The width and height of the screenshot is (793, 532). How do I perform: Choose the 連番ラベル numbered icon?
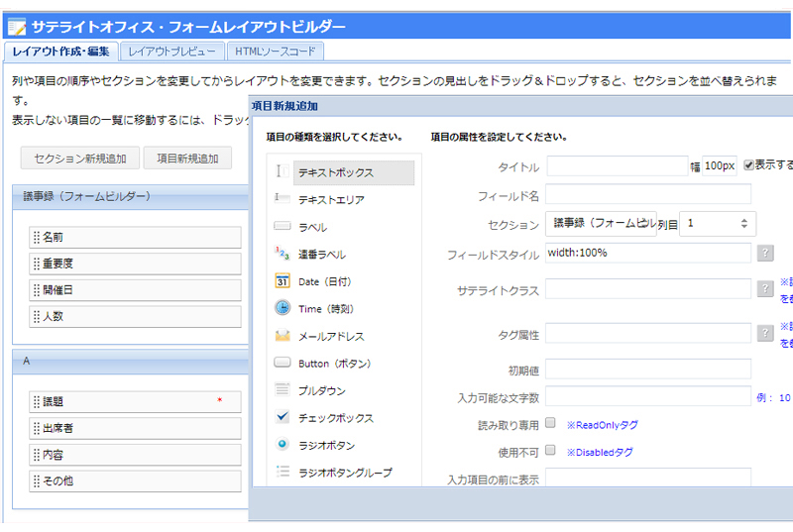click(x=283, y=253)
